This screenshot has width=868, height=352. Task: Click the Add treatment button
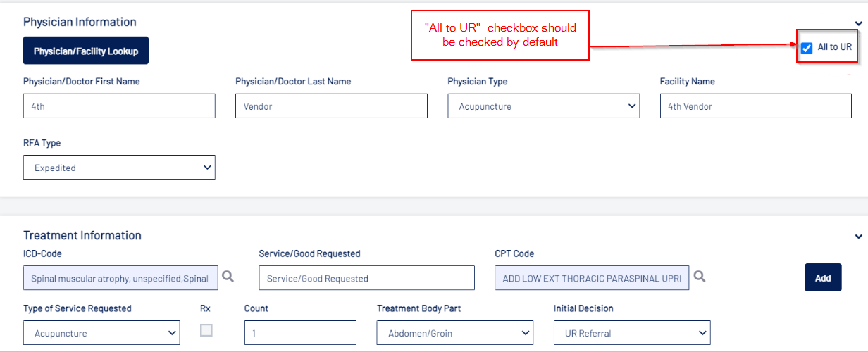pos(823,277)
